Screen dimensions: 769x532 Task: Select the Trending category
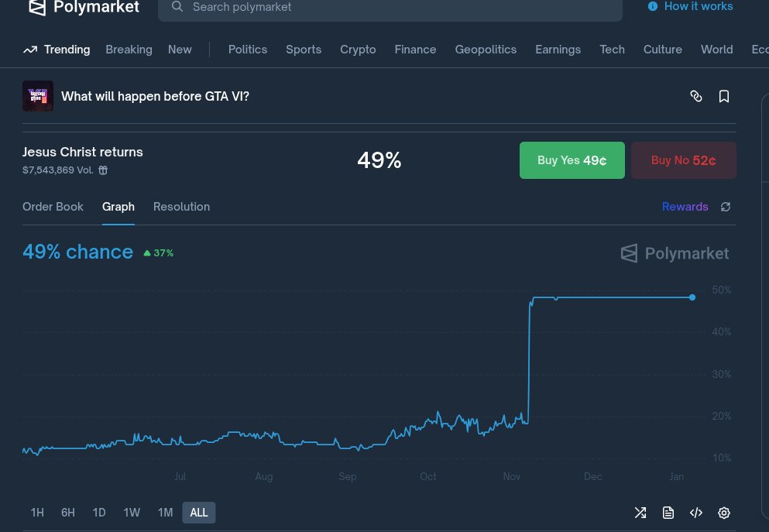pyautogui.click(x=67, y=50)
